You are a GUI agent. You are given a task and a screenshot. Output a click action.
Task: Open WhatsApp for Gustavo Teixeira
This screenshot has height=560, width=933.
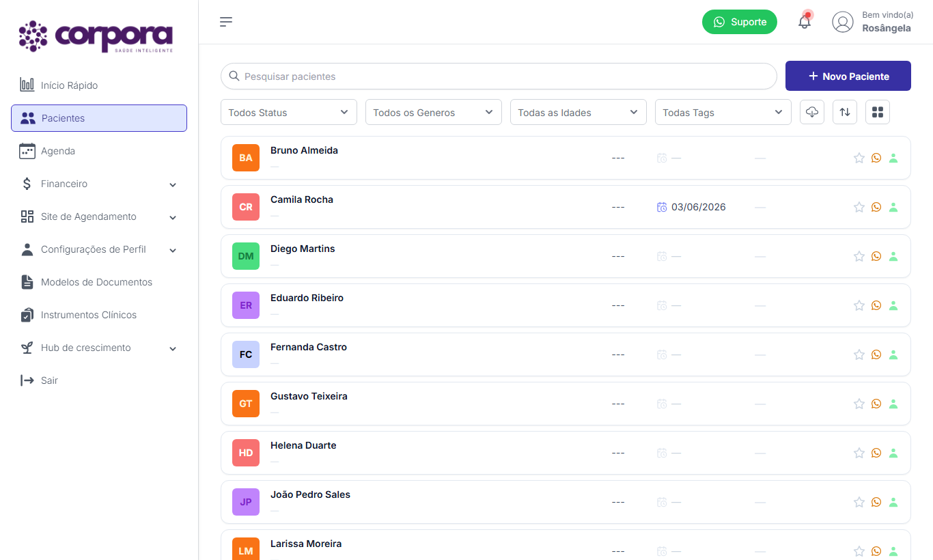(x=876, y=404)
